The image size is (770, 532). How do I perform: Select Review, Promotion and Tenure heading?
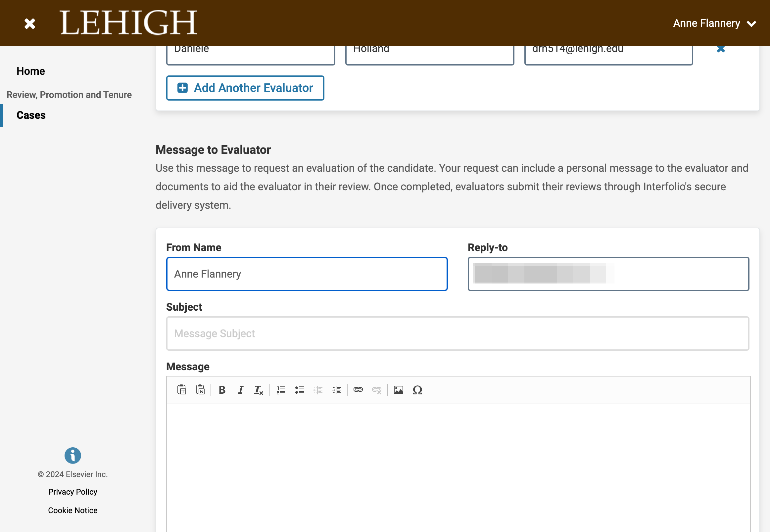69,95
